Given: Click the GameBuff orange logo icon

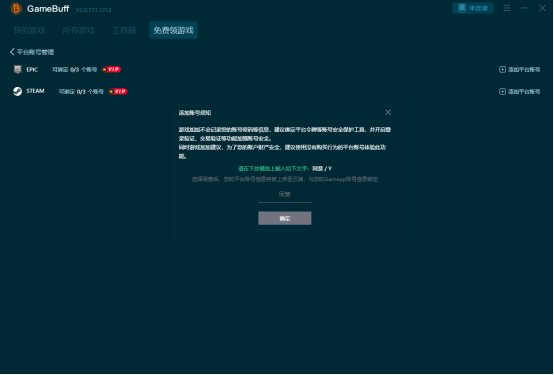Looking at the screenshot, I should 16,8.
